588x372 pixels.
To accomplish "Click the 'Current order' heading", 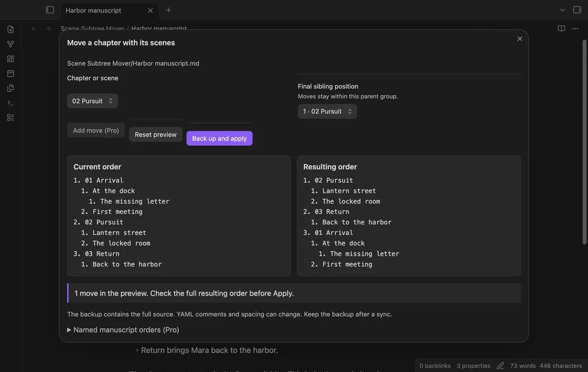I will (x=98, y=167).
